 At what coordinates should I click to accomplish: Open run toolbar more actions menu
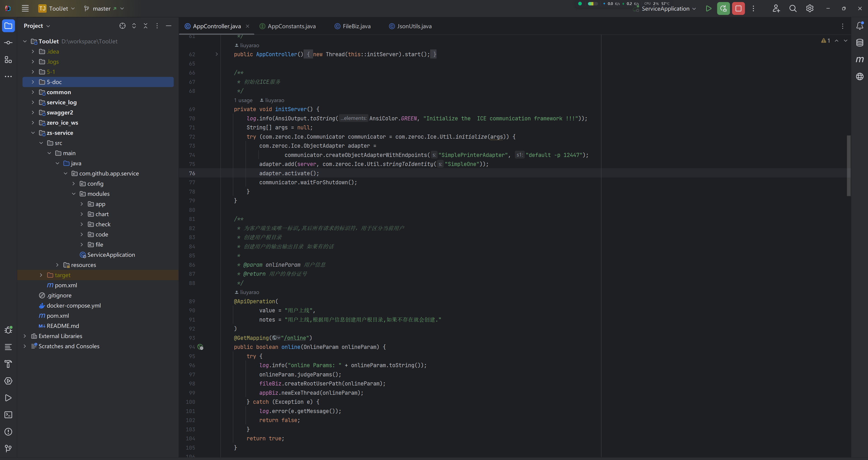753,8
